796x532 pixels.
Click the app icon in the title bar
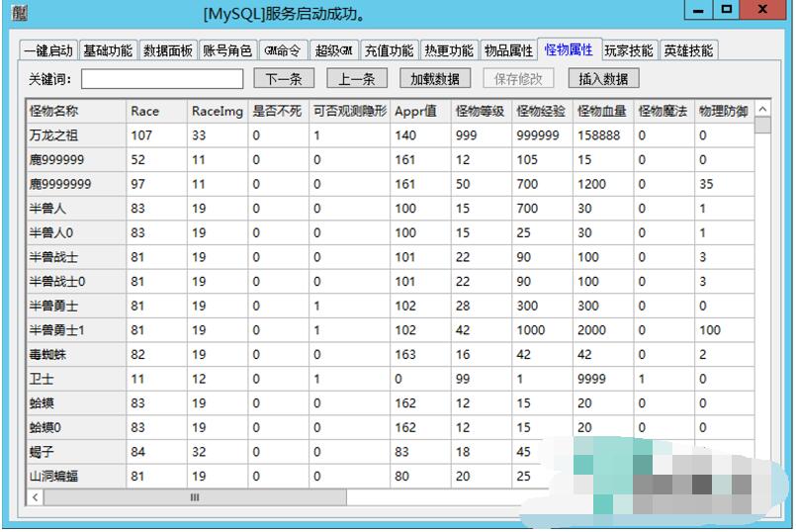pos(20,14)
